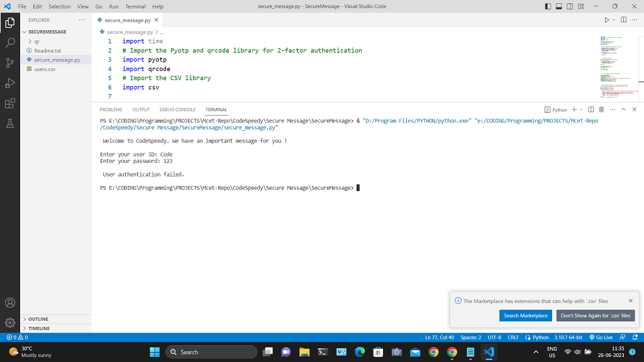644x362 pixels.
Task: Open the Explorer view in activity bar
Action: (10, 23)
